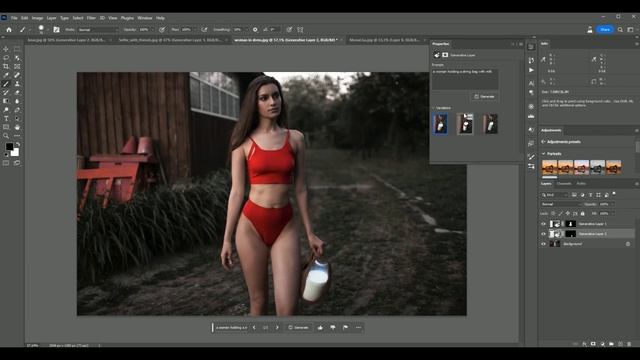This screenshot has height=360, width=640.
Task: Select the Blur tool
Action: pyautogui.click(x=17, y=101)
